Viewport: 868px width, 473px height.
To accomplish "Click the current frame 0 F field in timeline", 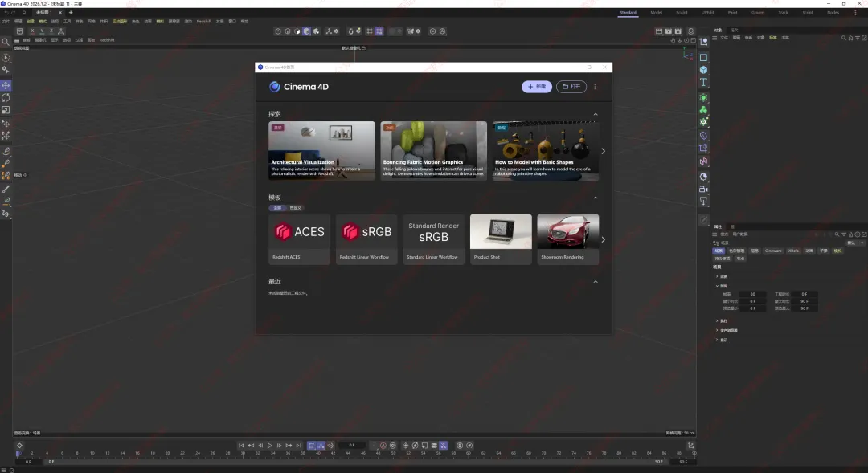I will coord(352,446).
